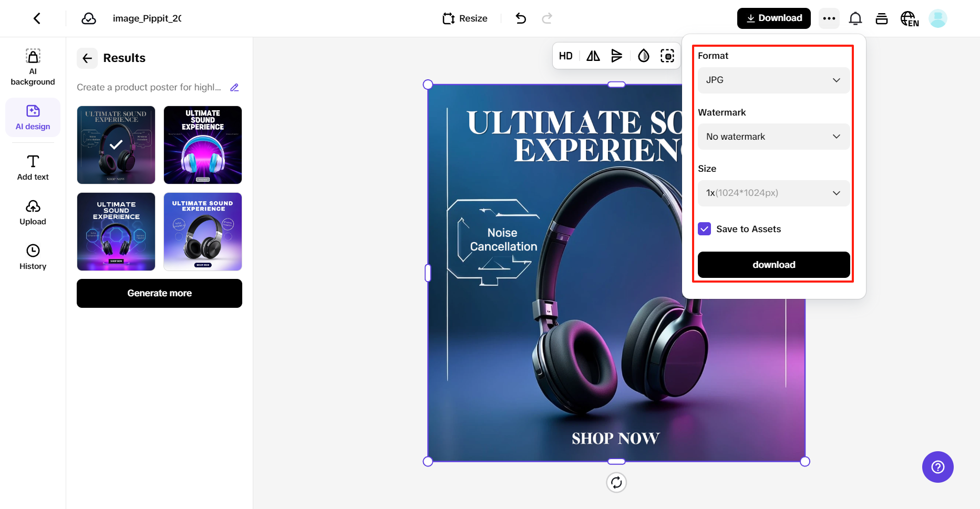Change language via globe EN icon
Screen dimensions: 980x509
pyautogui.click(x=910, y=19)
